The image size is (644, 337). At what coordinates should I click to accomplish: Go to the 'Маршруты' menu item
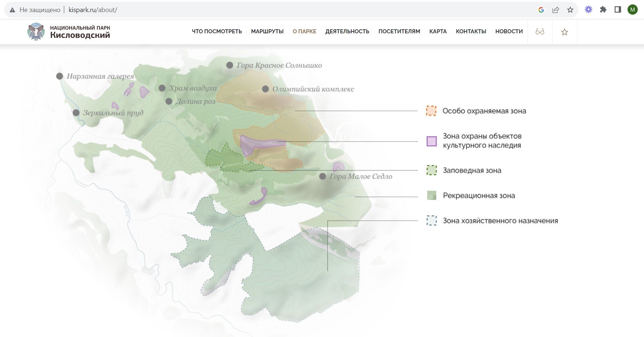tap(267, 31)
